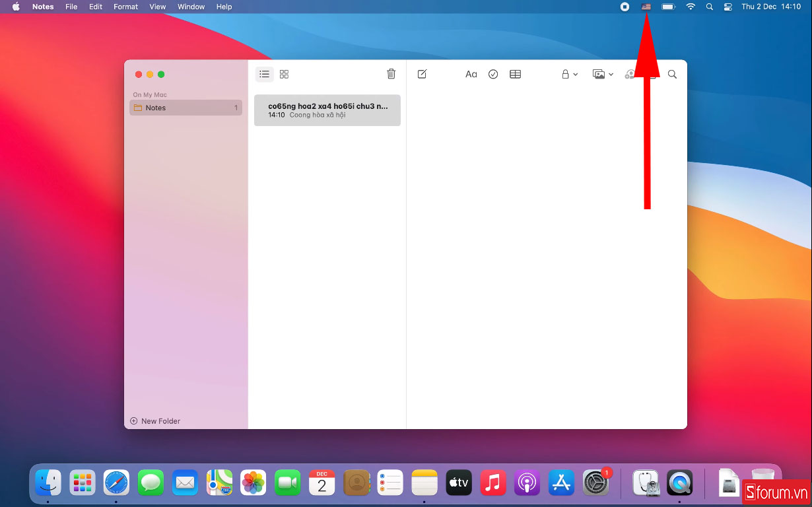Image resolution: width=812 pixels, height=507 pixels.
Task: Switch to gallery grid view
Action: (284, 75)
